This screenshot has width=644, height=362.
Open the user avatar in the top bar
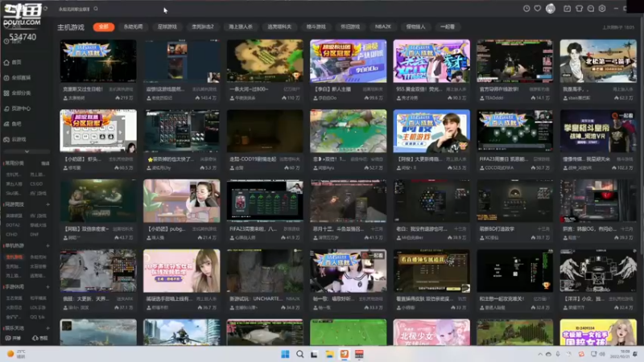tap(551, 9)
